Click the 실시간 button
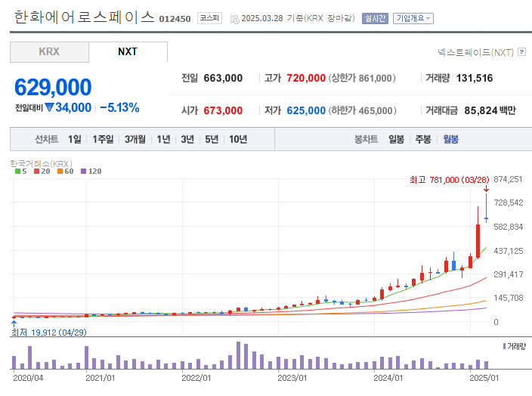Image resolution: width=532 pixels, height=396 pixels. pos(375,18)
